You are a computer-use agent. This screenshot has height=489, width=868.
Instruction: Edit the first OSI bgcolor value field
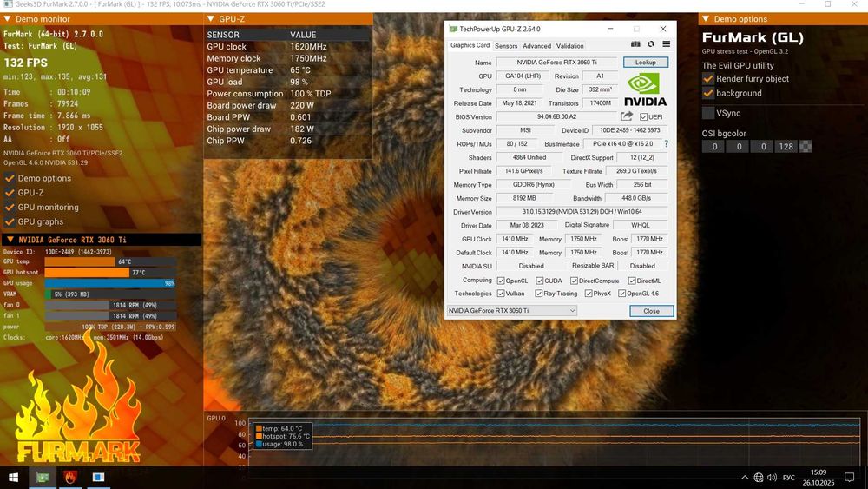(x=714, y=147)
